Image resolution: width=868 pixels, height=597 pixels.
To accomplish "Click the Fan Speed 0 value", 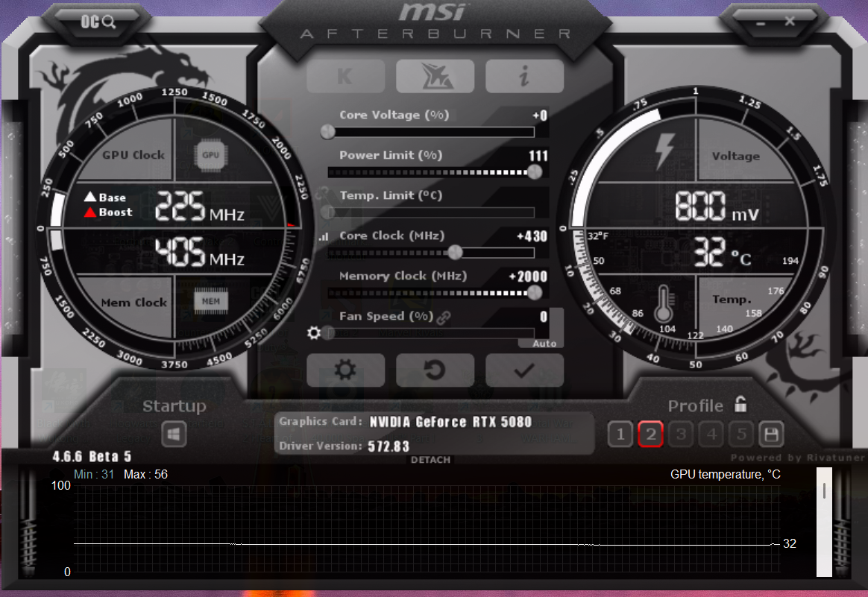I will point(544,317).
